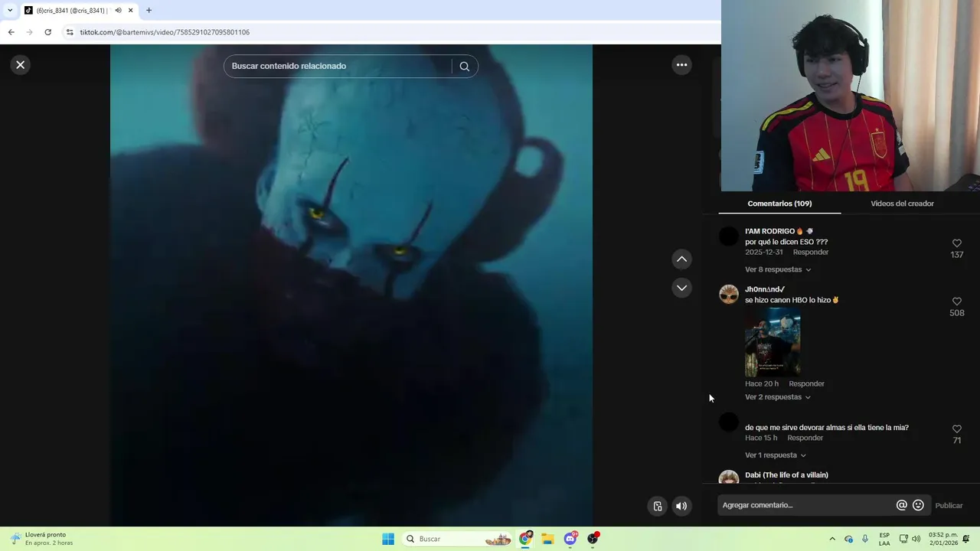Expand 'Ver 1 respuesta' reply
Screen dimensions: 980x551
pyautogui.click(x=776, y=455)
